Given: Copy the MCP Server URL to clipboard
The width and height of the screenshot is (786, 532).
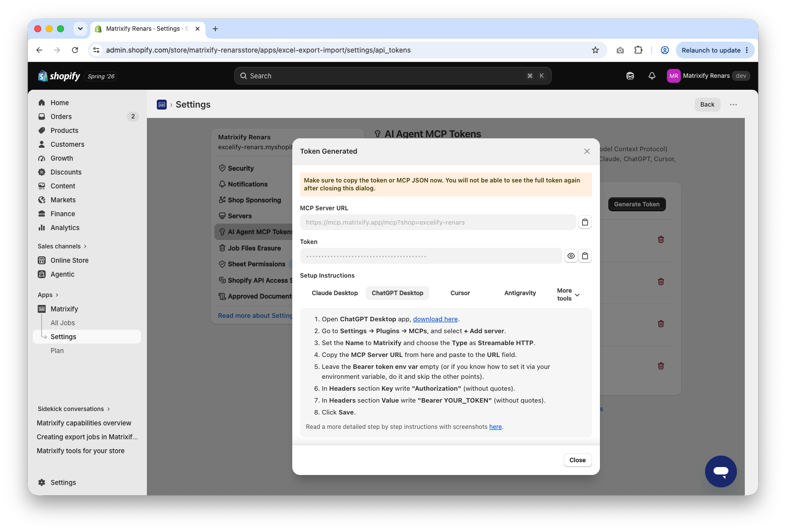Looking at the screenshot, I should coord(585,222).
